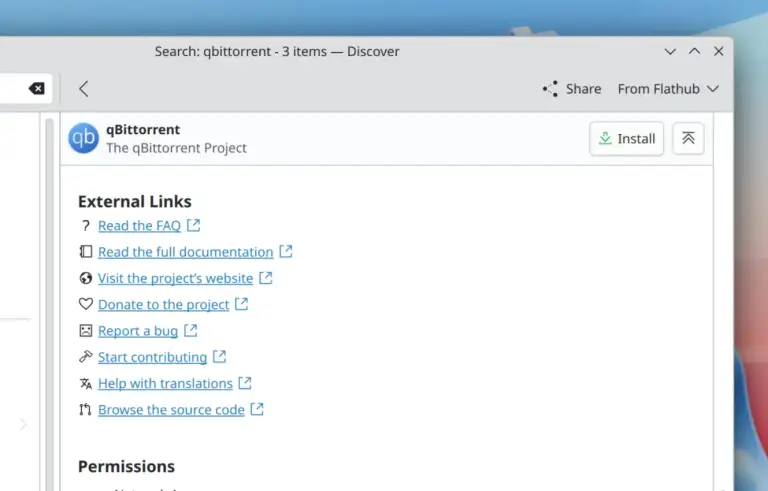Clear the search field with backspace icon
768x491 pixels.
tap(37, 89)
